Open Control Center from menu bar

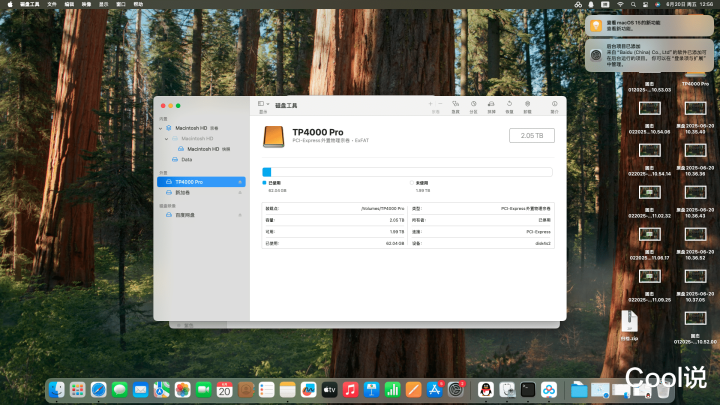(645, 4)
